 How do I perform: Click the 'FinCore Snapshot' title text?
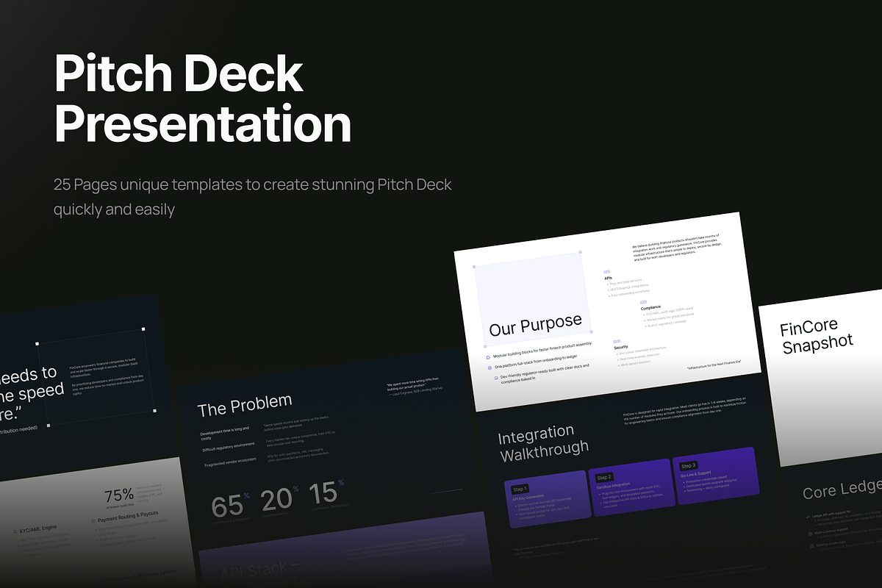[x=817, y=337]
